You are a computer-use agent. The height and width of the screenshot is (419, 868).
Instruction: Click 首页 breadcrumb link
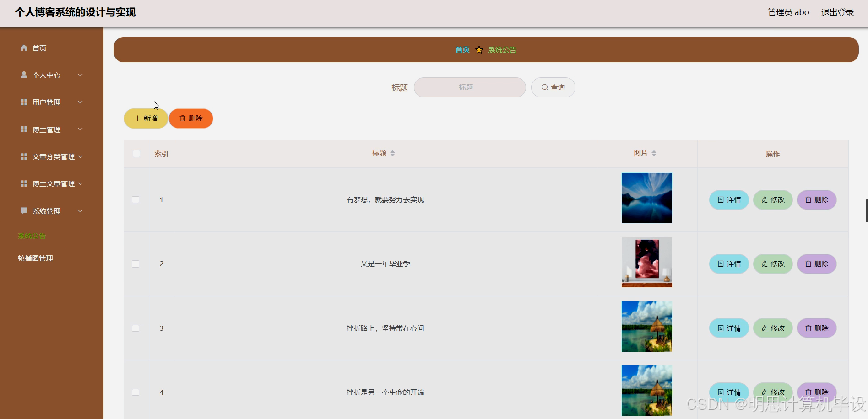tap(462, 50)
